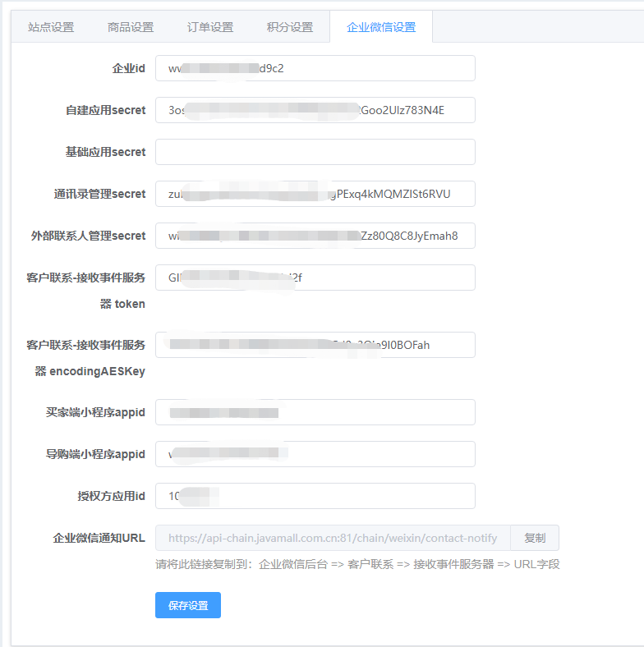Click the empty 基础应用secret field
This screenshot has height=647, width=644.
click(x=315, y=152)
